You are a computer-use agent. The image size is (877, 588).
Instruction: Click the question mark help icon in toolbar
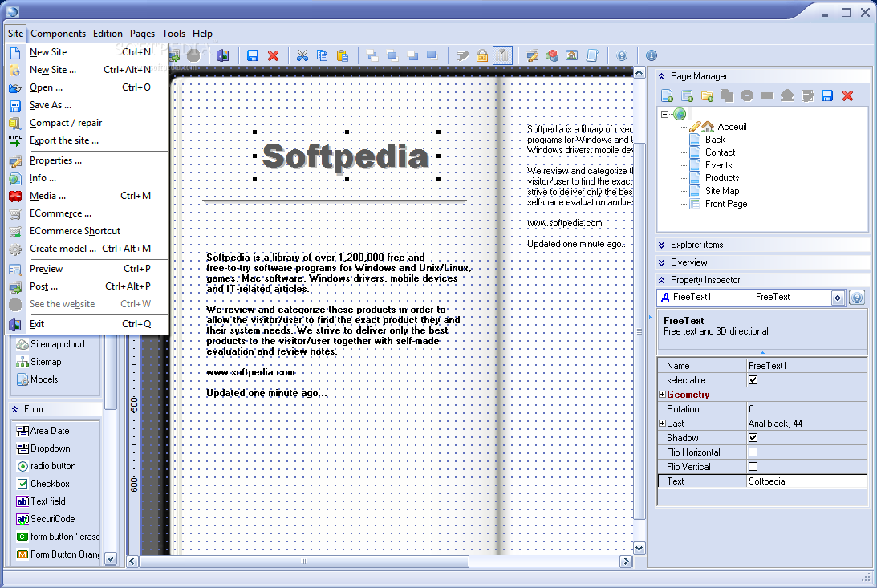click(x=621, y=55)
